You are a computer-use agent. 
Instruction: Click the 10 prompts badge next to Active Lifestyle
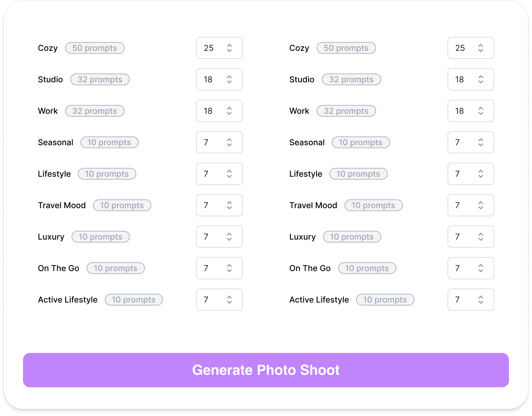click(x=134, y=299)
